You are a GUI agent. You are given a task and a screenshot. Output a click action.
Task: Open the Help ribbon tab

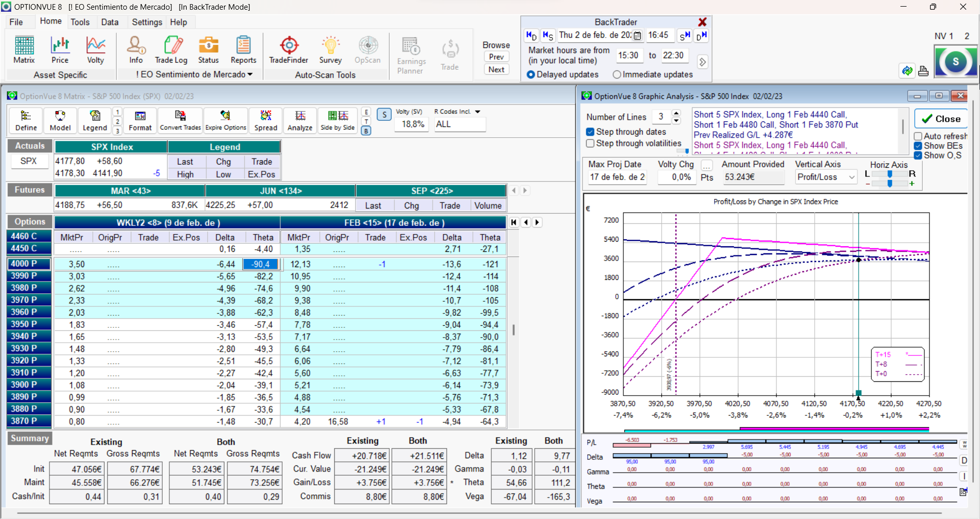point(179,22)
